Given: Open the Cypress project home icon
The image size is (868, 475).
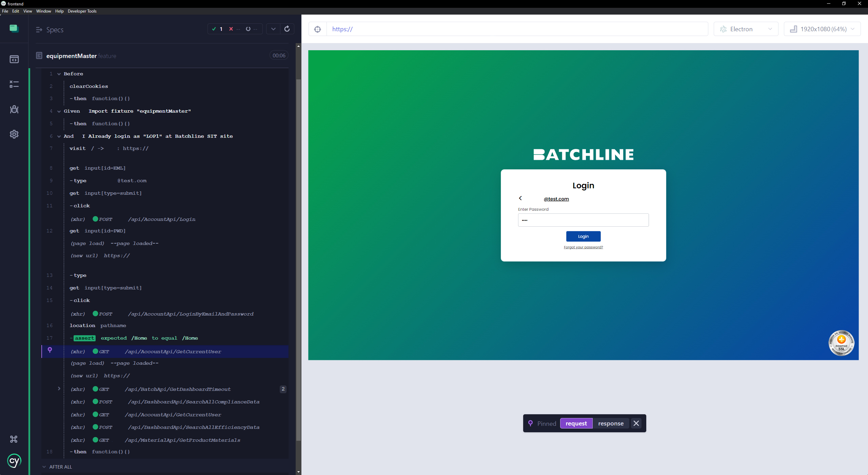Looking at the screenshot, I should pyautogui.click(x=14, y=28).
